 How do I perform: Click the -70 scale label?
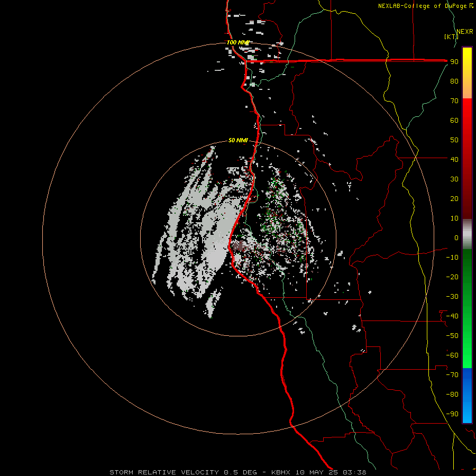pyautogui.click(x=452, y=375)
